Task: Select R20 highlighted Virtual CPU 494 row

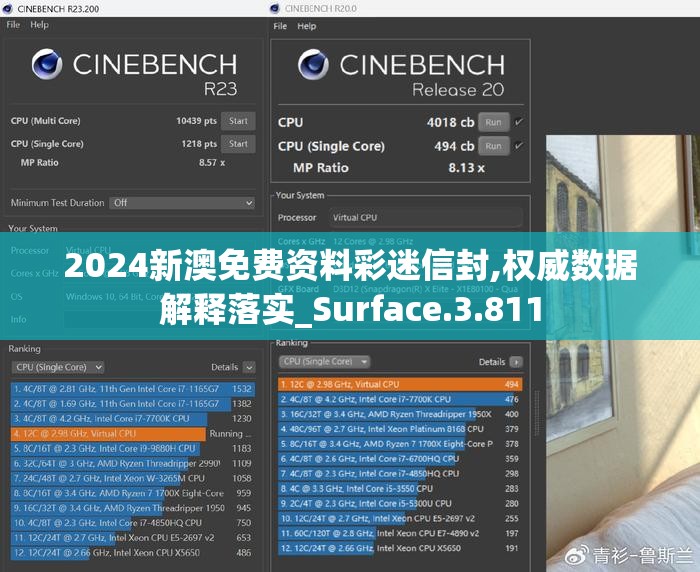Action: point(400,384)
